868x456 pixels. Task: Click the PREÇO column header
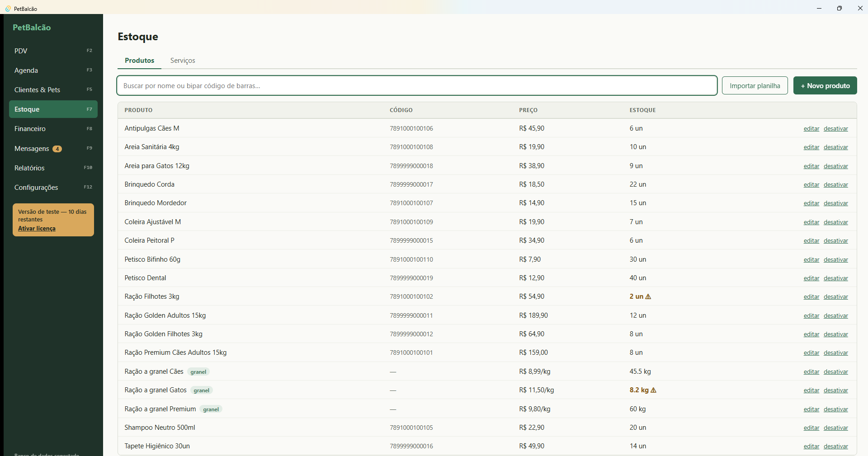[528, 110]
